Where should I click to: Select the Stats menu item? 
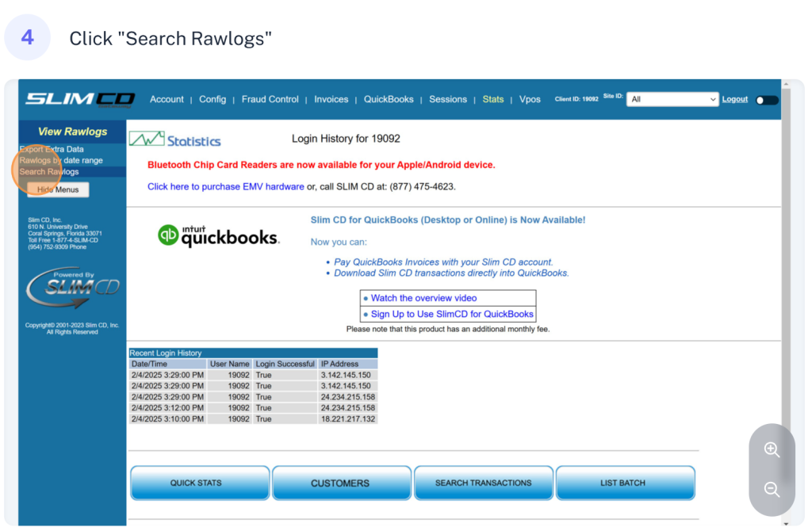pyautogui.click(x=492, y=100)
